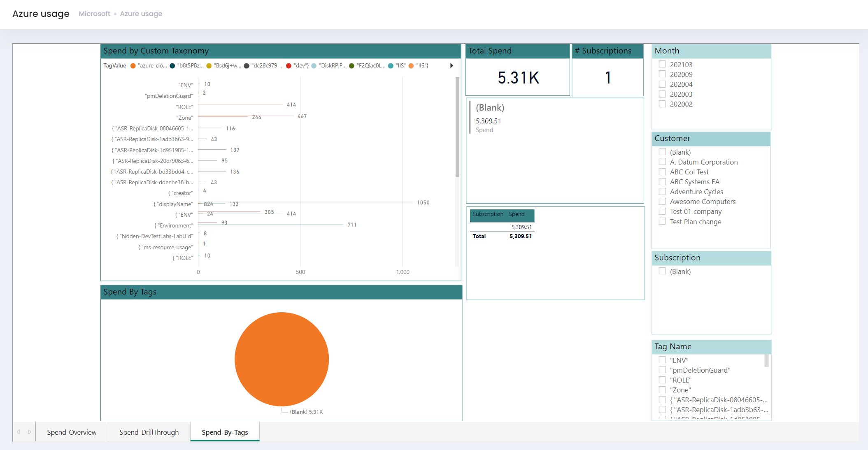Click { "creator" axis label
This screenshot has height=450, width=868.
coord(180,193)
